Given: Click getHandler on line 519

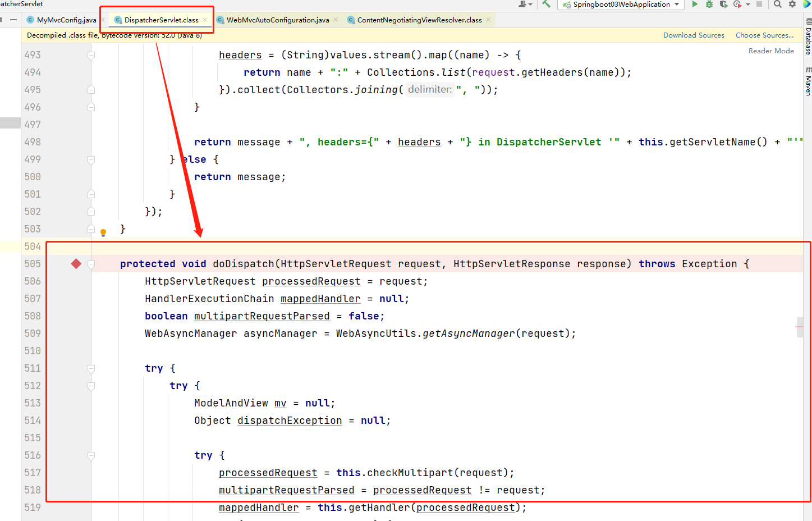Looking at the screenshot, I should click(x=379, y=508).
